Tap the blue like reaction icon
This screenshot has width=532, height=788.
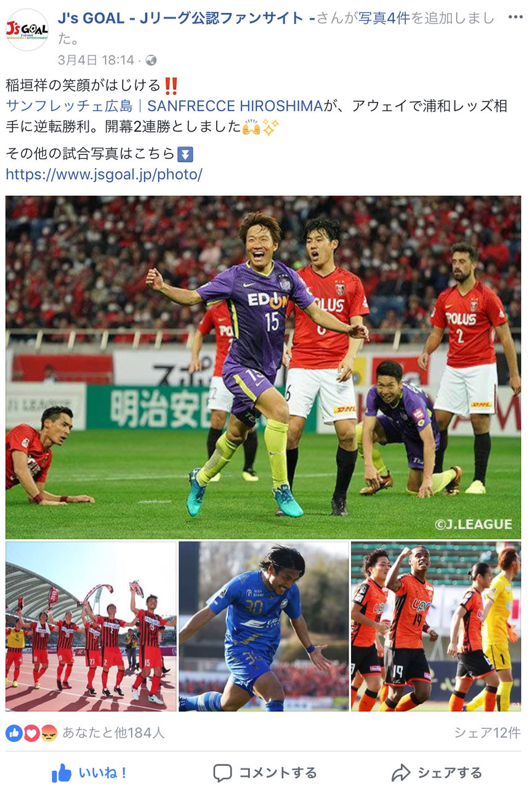[15, 733]
